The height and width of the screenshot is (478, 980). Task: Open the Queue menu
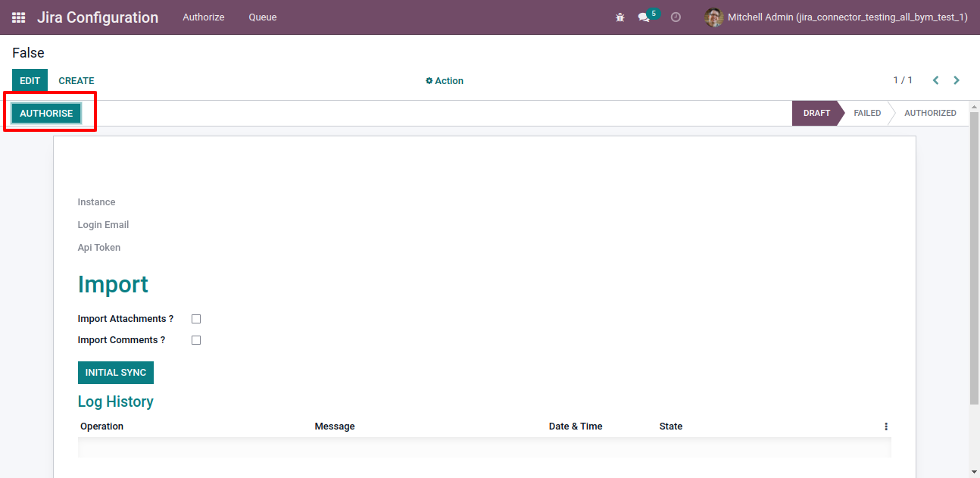click(x=263, y=17)
